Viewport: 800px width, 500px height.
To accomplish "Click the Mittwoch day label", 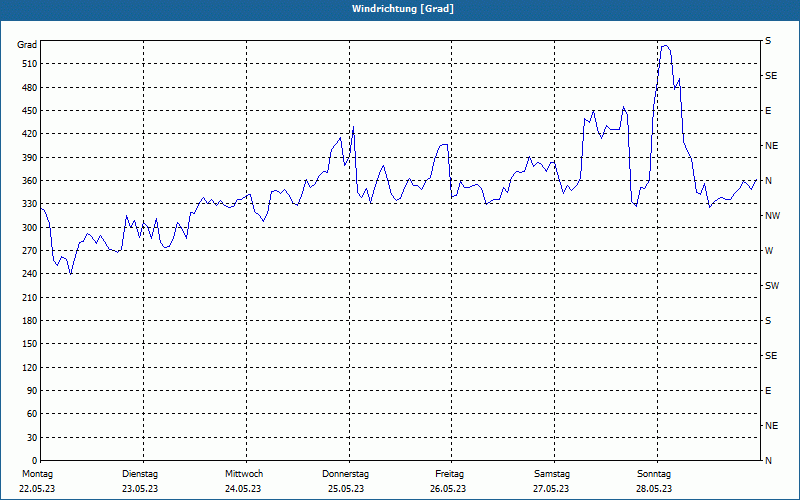I will click(x=244, y=474).
